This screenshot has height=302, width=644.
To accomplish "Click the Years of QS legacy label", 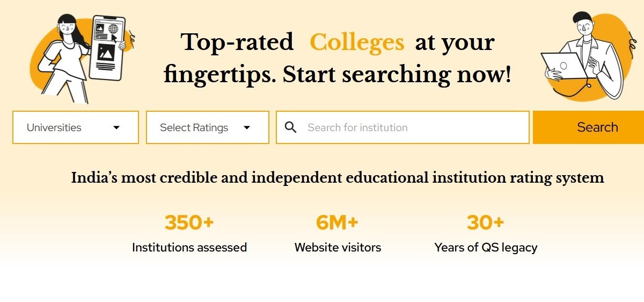I will pyautogui.click(x=486, y=248).
